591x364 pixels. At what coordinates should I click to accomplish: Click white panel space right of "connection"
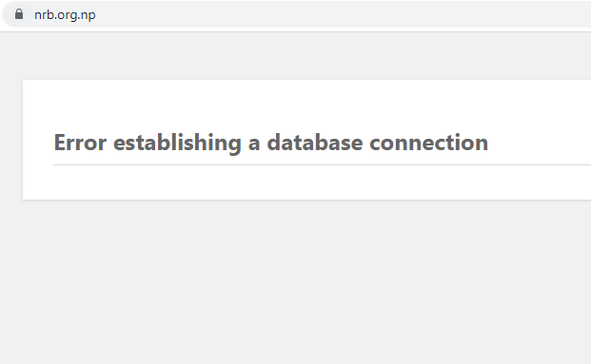(x=539, y=143)
